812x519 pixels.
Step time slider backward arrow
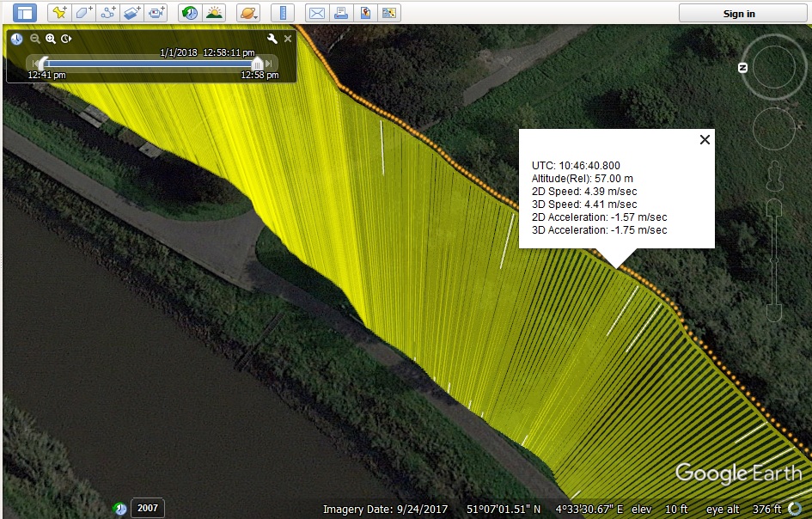tap(34, 64)
